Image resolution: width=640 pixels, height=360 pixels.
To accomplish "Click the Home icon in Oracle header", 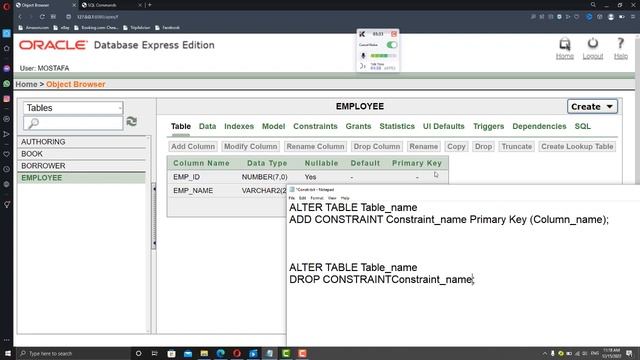I will [564, 44].
